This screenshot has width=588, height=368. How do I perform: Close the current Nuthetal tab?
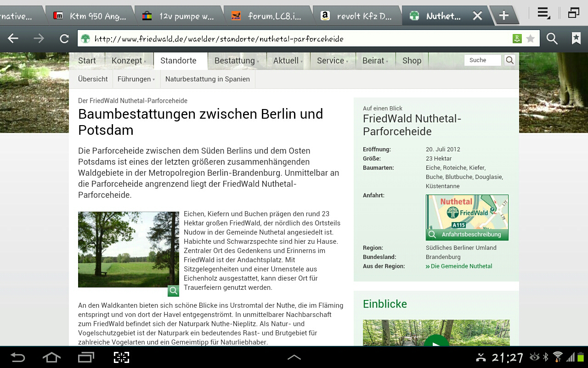[x=477, y=16]
